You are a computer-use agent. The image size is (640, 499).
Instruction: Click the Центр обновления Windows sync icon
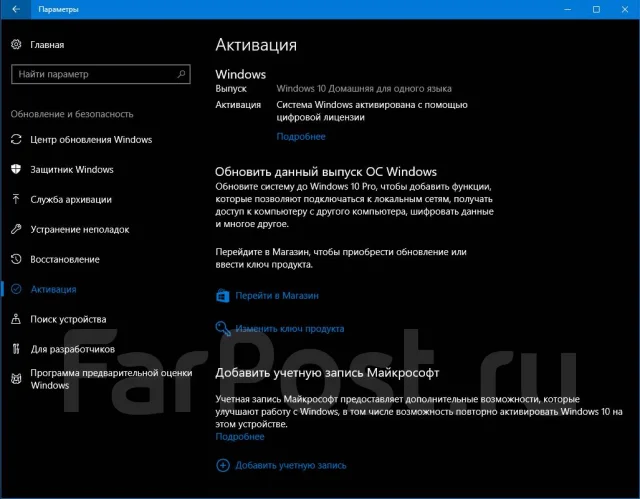(16, 140)
